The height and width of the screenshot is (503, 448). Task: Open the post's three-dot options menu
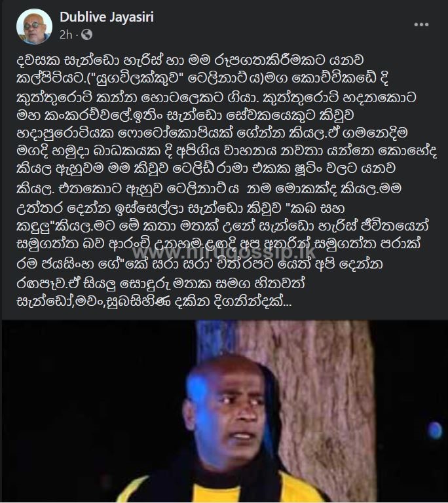point(421,25)
